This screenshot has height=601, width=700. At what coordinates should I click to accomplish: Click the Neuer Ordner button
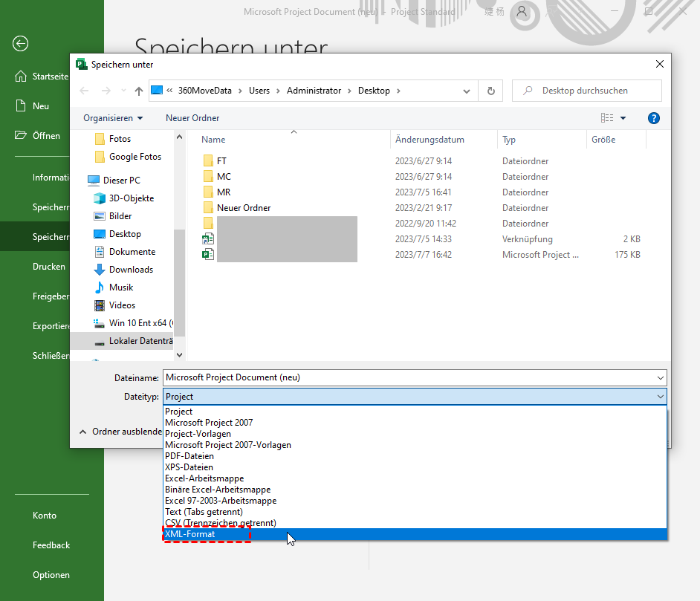(x=192, y=118)
